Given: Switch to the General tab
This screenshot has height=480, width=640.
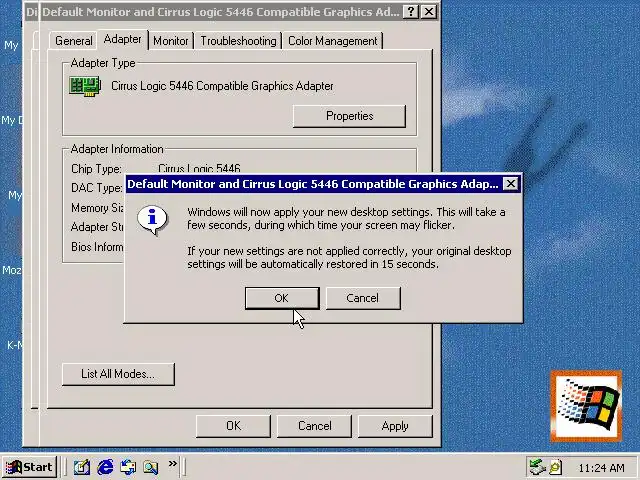Looking at the screenshot, I should [x=73, y=41].
